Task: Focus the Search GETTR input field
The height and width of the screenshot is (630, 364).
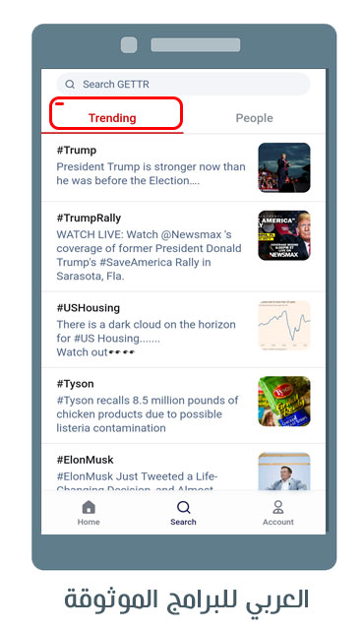Action: click(183, 85)
